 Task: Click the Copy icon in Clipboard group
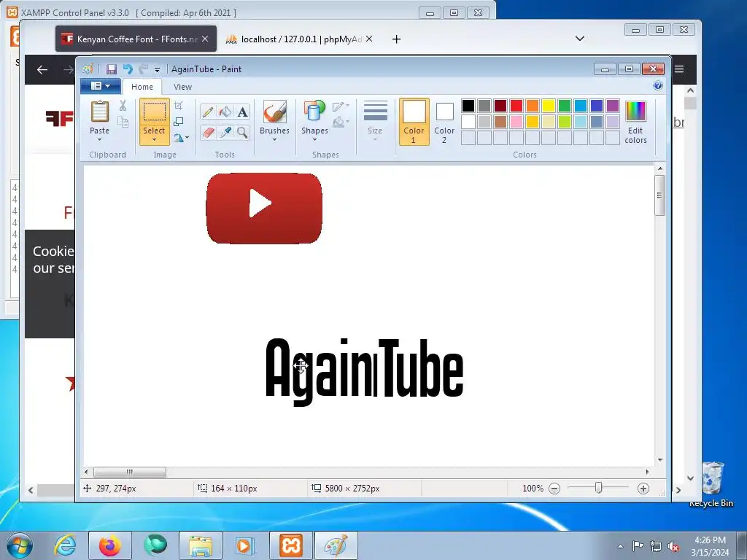(123, 122)
